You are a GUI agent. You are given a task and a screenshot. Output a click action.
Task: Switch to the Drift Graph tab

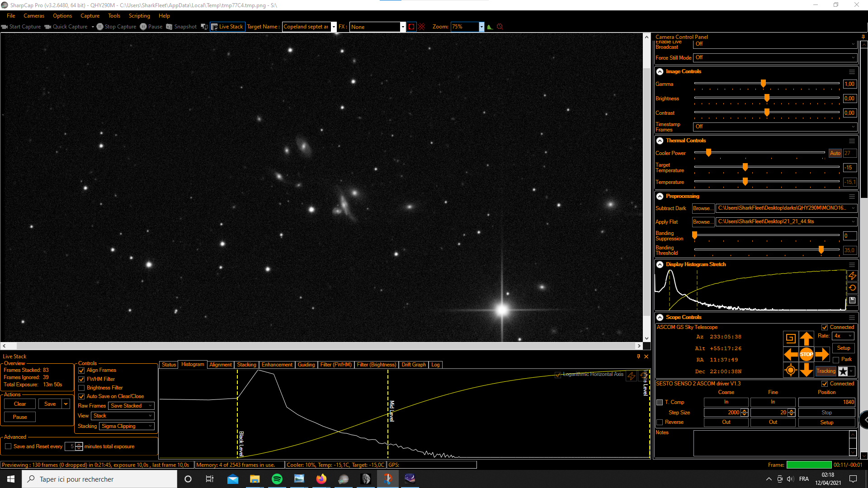(x=413, y=365)
